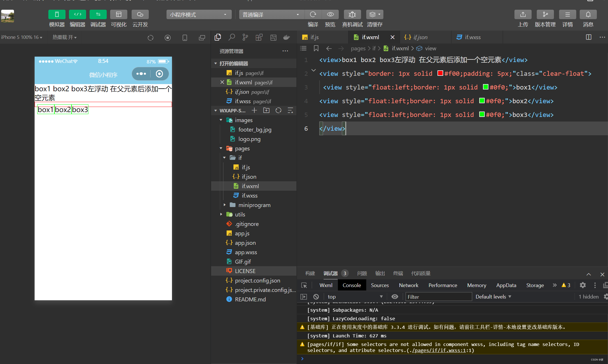
Task: Open the 小程序模式 mode dropdown
Action: click(199, 15)
